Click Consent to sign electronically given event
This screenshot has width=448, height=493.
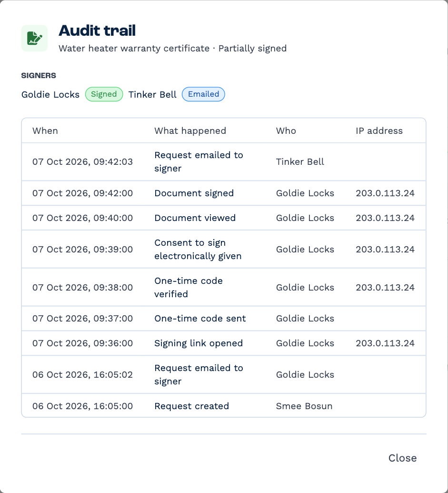tap(198, 249)
